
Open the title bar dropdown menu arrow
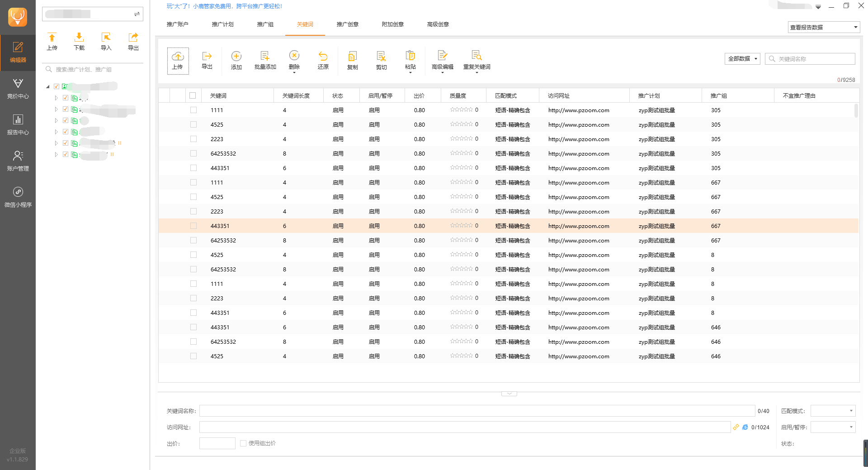818,7
